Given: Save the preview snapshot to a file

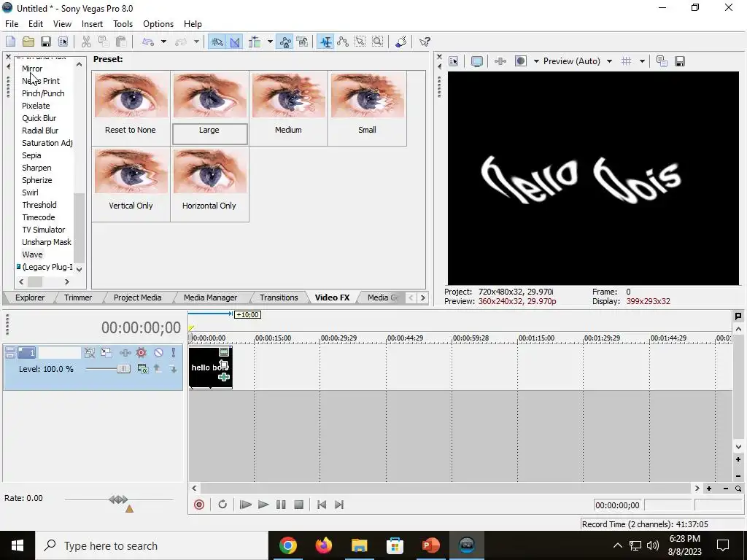Looking at the screenshot, I should (x=680, y=61).
